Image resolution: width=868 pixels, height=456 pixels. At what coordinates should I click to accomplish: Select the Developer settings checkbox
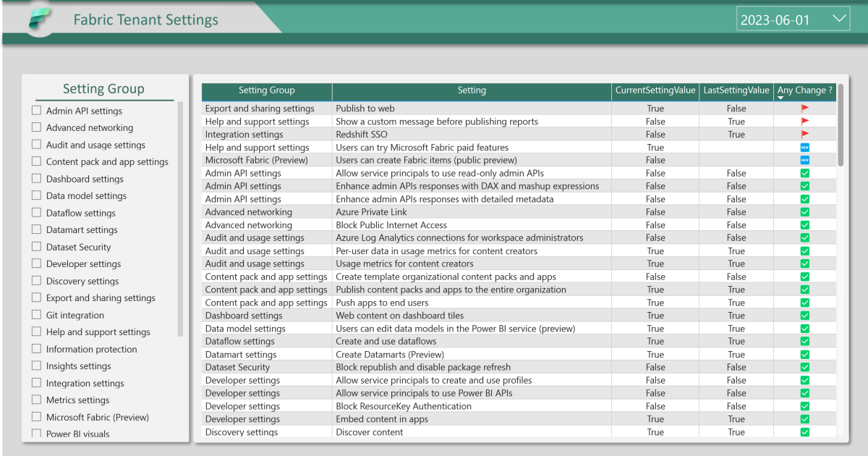click(x=36, y=264)
